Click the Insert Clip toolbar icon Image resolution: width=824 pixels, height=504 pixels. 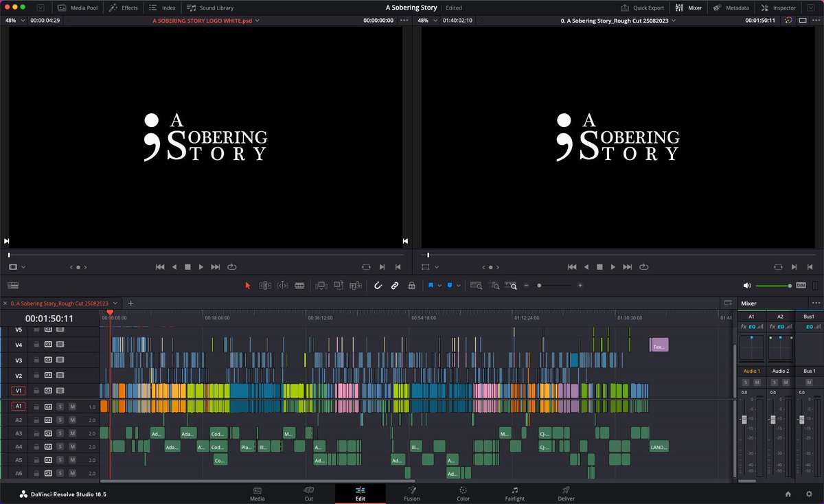pyautogui.click(x=321, y=286)
